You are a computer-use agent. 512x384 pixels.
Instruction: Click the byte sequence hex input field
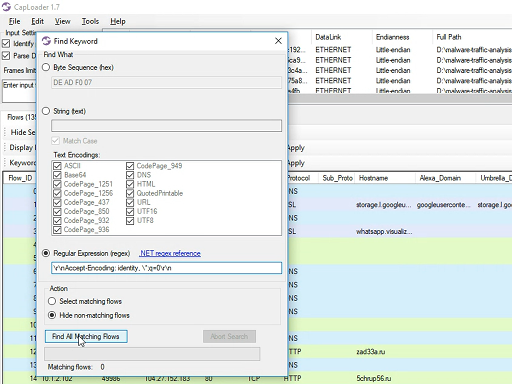(x=166, y=82)
